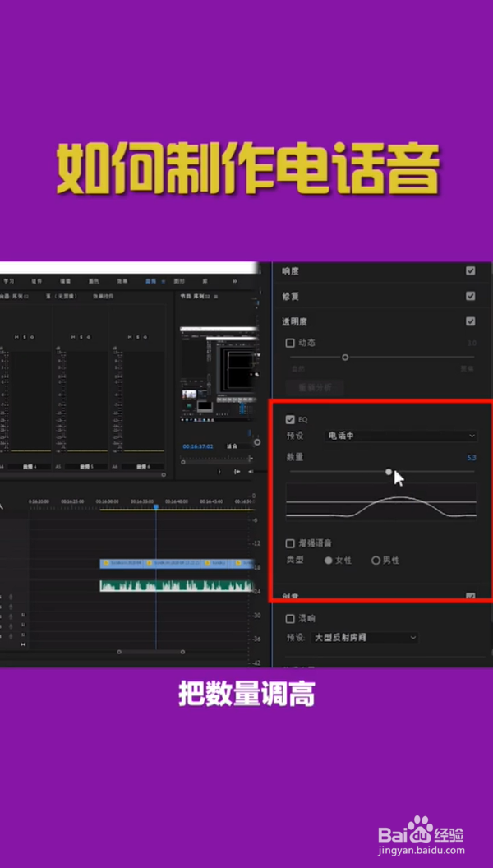Click track name field 音频 4

[x=29, y=467]
